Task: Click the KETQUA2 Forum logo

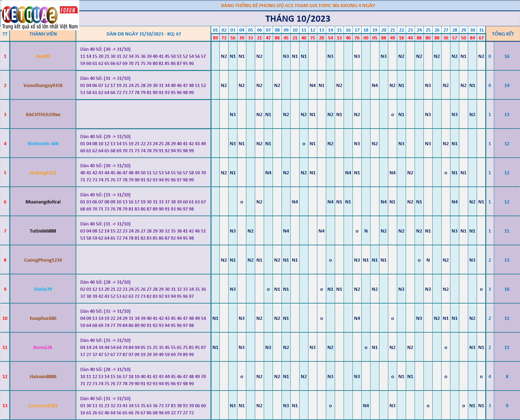Action: point(39,15)
